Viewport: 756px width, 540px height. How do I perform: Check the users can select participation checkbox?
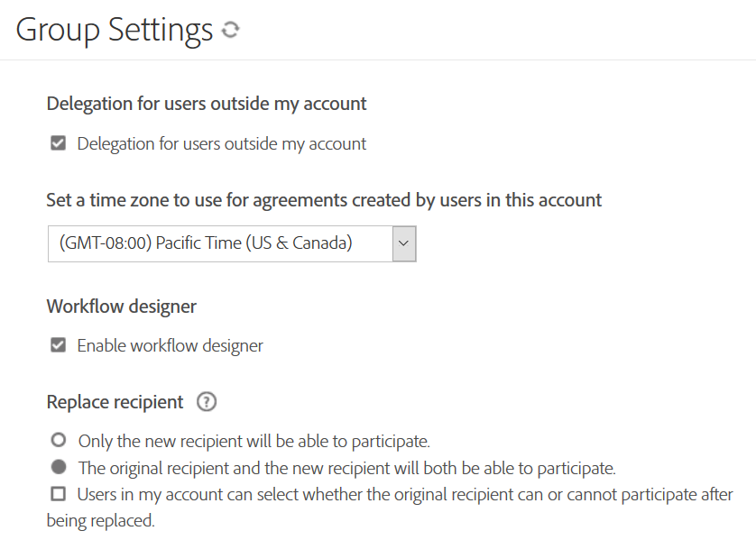(59, 494)
